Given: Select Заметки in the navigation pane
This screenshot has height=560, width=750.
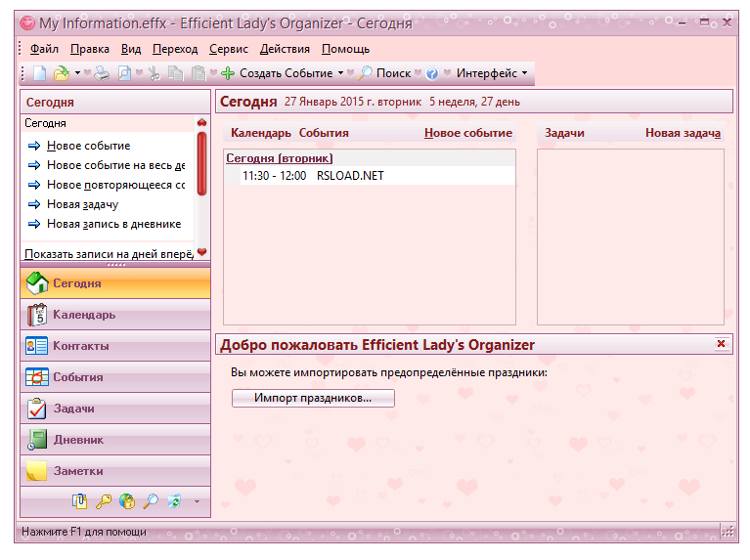Looking at the screenshot, I should (115, 471).
